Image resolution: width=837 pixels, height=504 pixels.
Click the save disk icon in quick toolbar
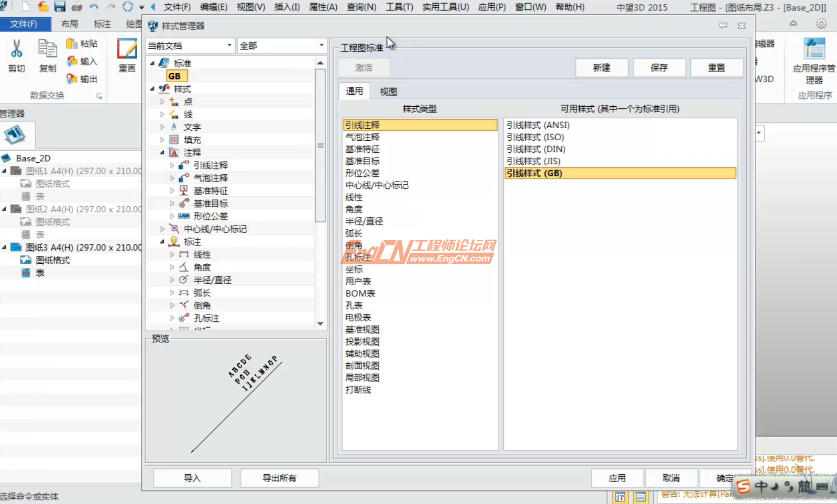pyautogui.click(x=60, y=7)
